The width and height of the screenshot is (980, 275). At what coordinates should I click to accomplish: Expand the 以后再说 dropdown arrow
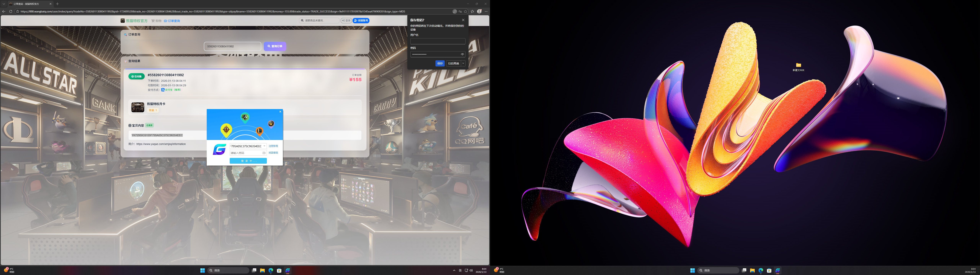(x=463, y=63)
